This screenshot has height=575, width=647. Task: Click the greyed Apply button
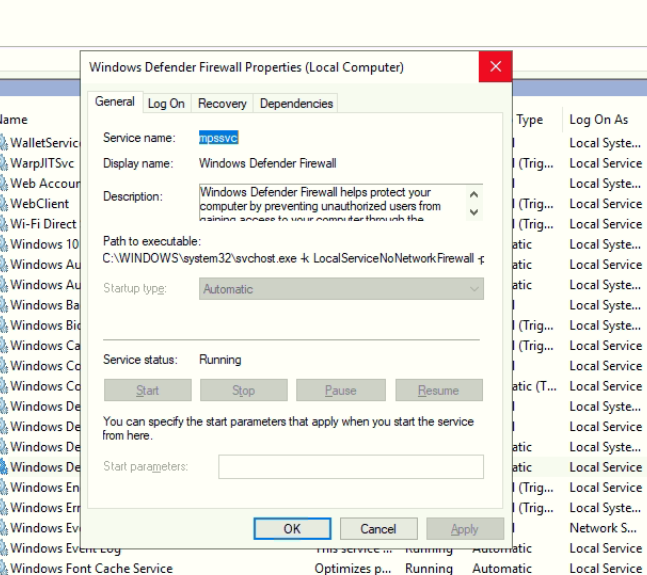click(x=465, y=529)
